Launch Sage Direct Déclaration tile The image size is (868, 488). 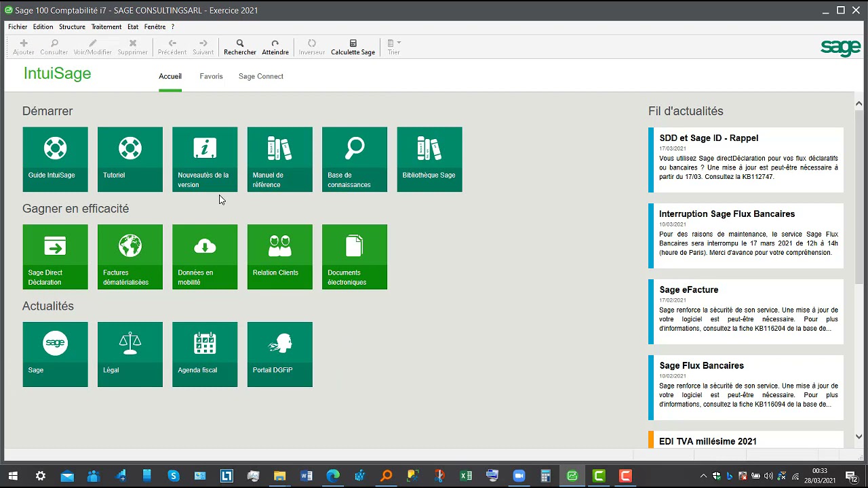tap(55, 257)
